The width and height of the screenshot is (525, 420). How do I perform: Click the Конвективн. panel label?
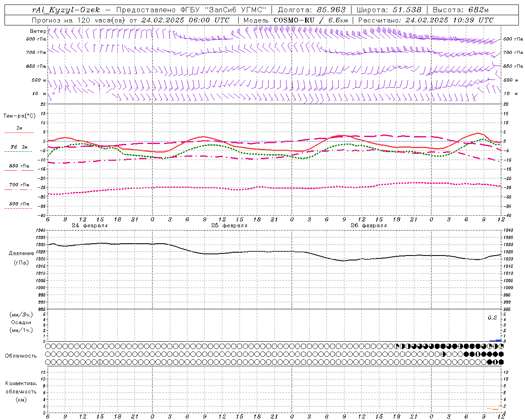21,383
